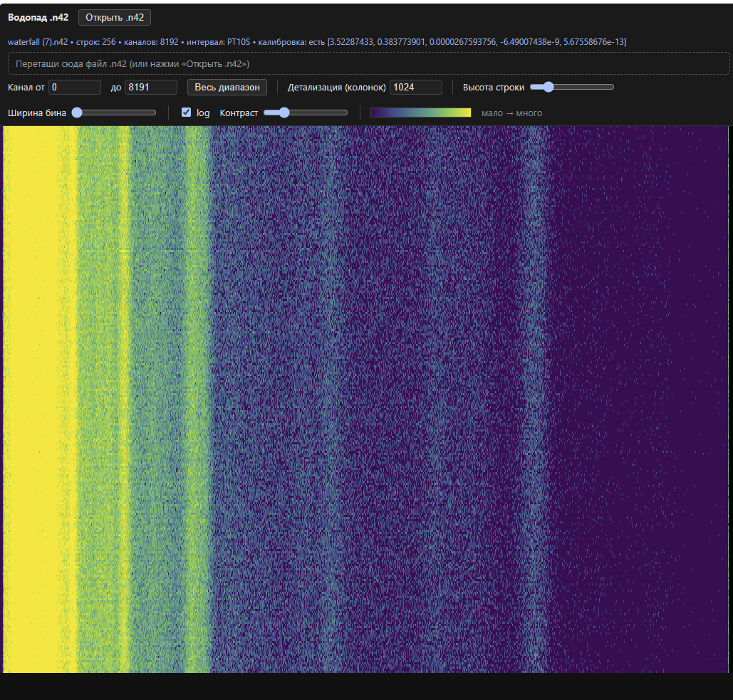733x700 pixels.
Task: Click the channel "до" field showing 8191
Action: pos(151,87)
